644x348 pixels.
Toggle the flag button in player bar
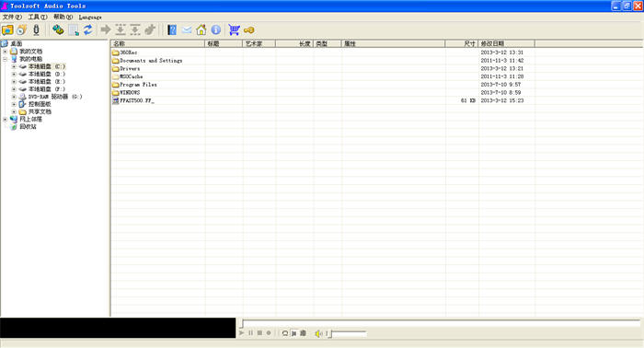294,333
